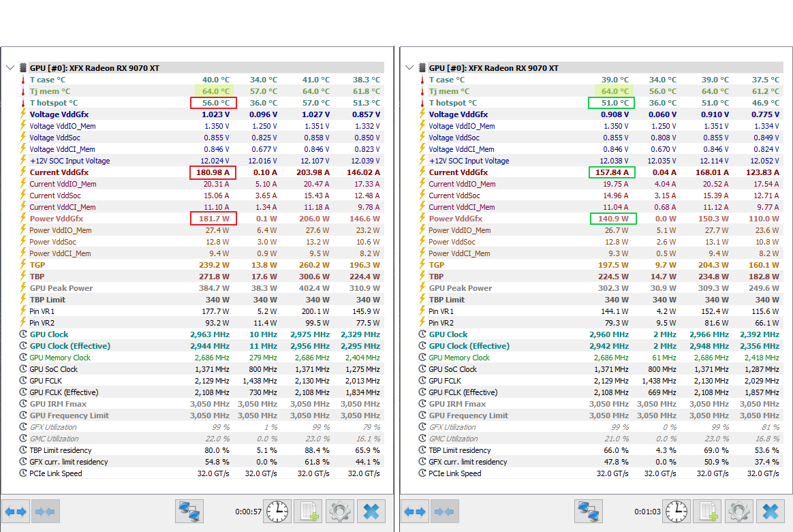Click the 51.0 °C hotspot value in right window
Screen dimensions: 793x532
pos(615,103)
